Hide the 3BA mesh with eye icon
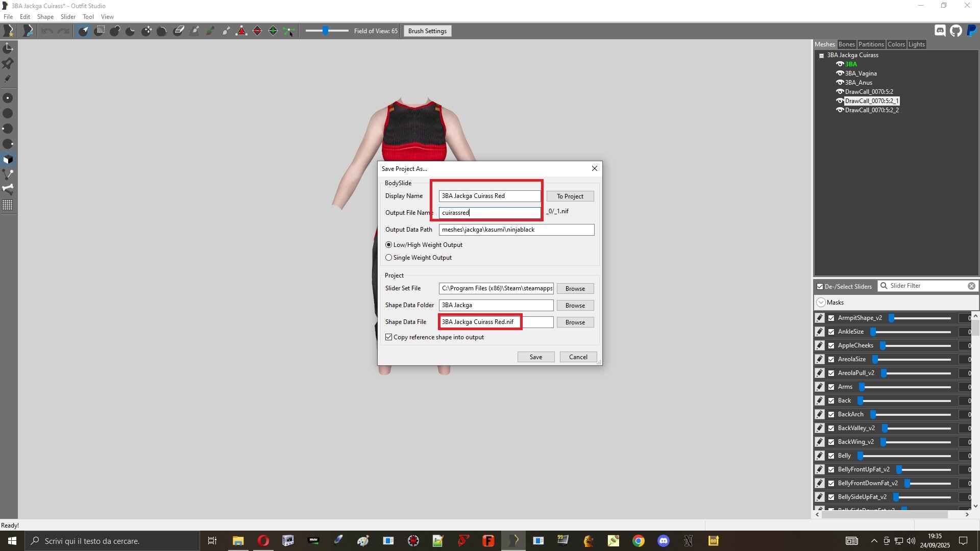The height and width of the screenshot is (551, 980). (840, 64)
